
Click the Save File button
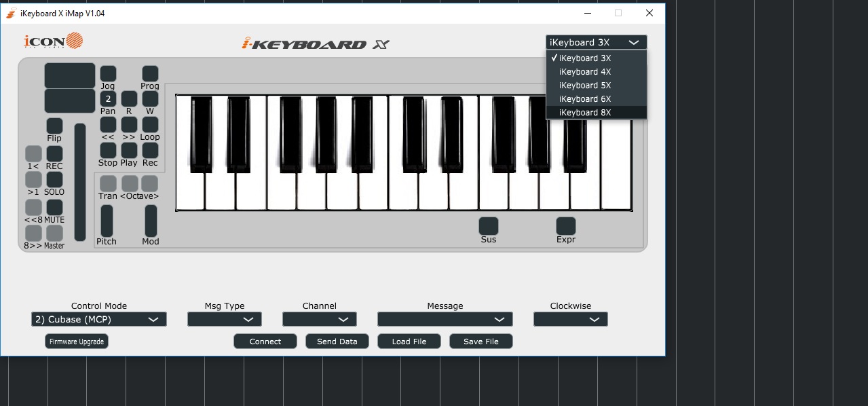click(x=481, y=342)
